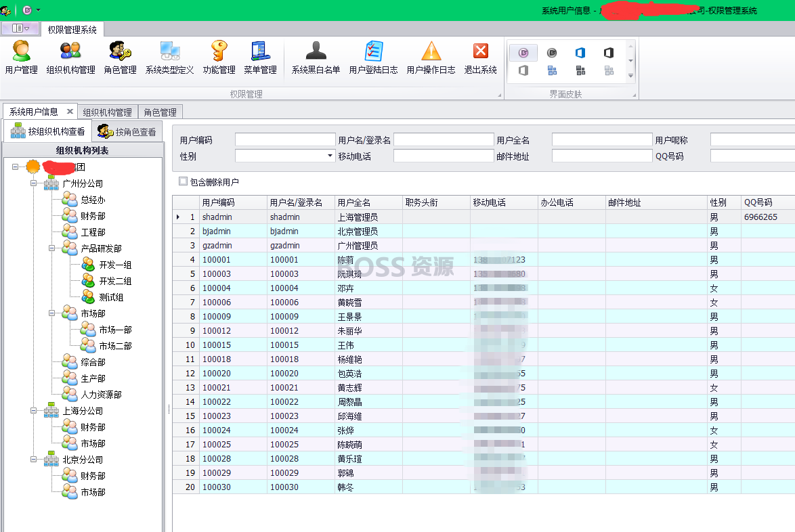795x532 pixels.
Task: Collapse 广州分公司 tree node
Action: tap(33, 183)
